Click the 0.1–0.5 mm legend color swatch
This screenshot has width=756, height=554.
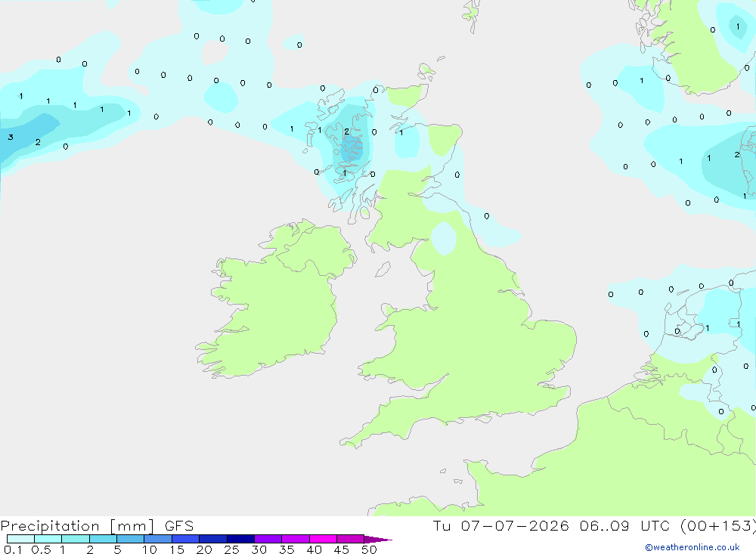tap(20, 539)
